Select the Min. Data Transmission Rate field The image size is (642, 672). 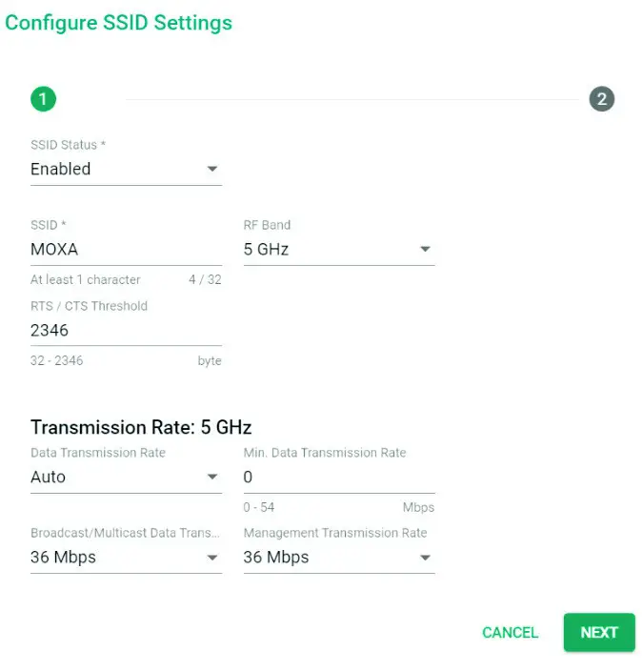[x=338, y=478]
